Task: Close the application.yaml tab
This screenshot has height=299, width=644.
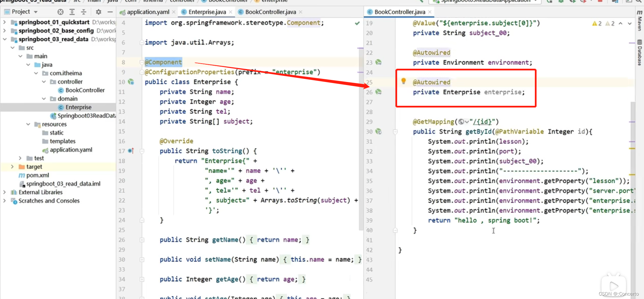Action: (174, 12)
